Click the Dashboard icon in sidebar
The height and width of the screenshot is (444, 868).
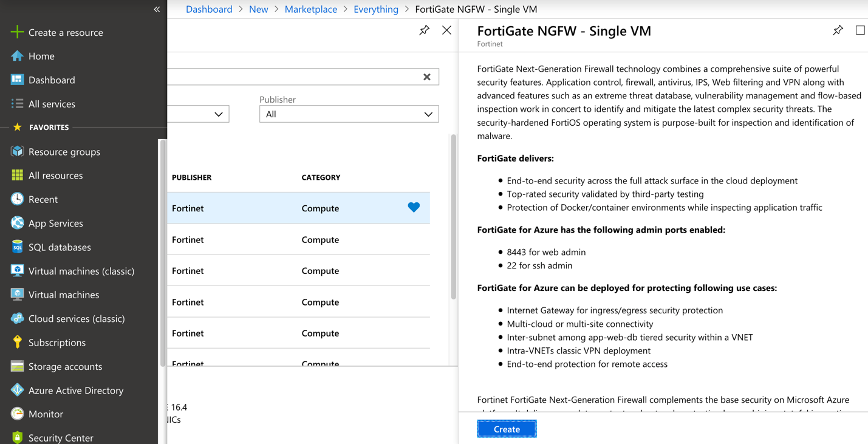[17, 80]
